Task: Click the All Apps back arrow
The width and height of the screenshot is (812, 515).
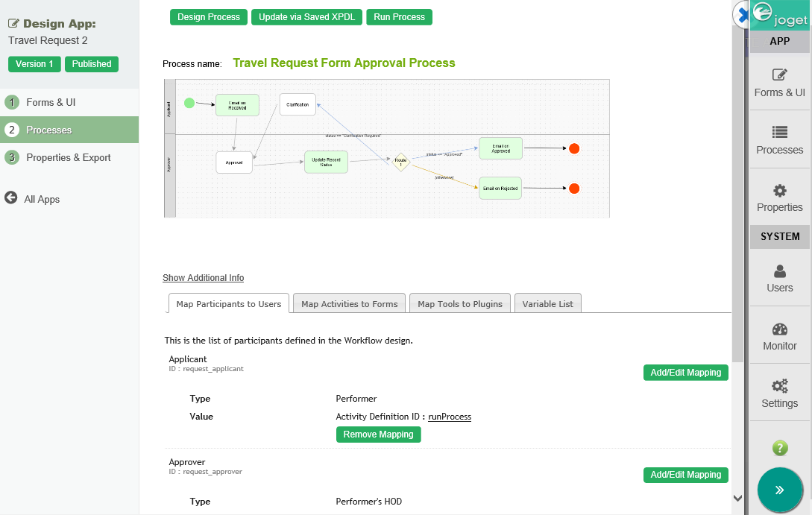Action: pos(11,198)
